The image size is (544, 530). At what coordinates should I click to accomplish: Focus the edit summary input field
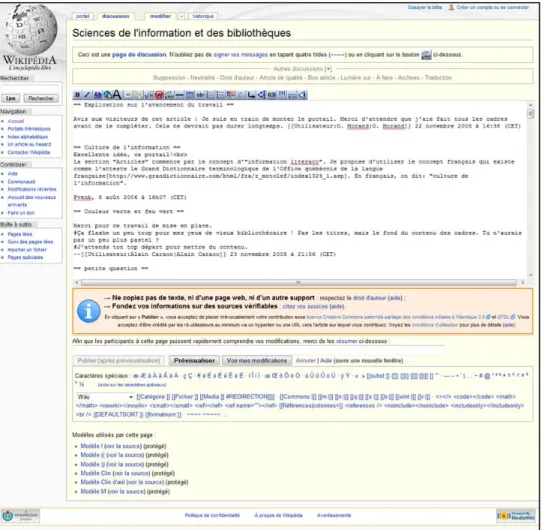coord(258,350)
